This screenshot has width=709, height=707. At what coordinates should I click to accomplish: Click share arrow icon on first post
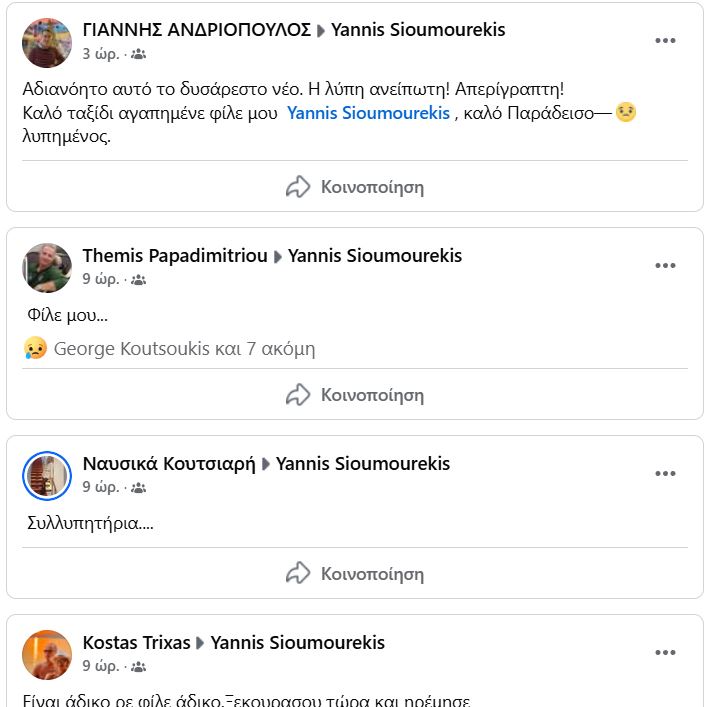point(298,187)
